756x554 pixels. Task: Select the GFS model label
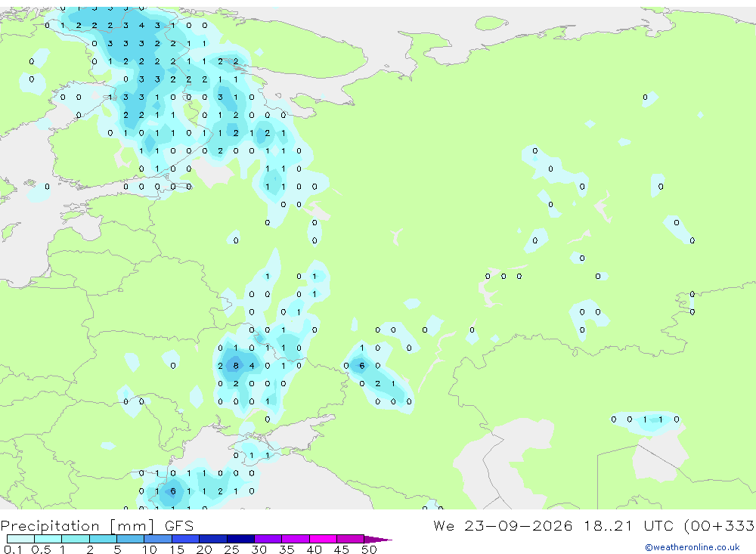tap(179, 526)
